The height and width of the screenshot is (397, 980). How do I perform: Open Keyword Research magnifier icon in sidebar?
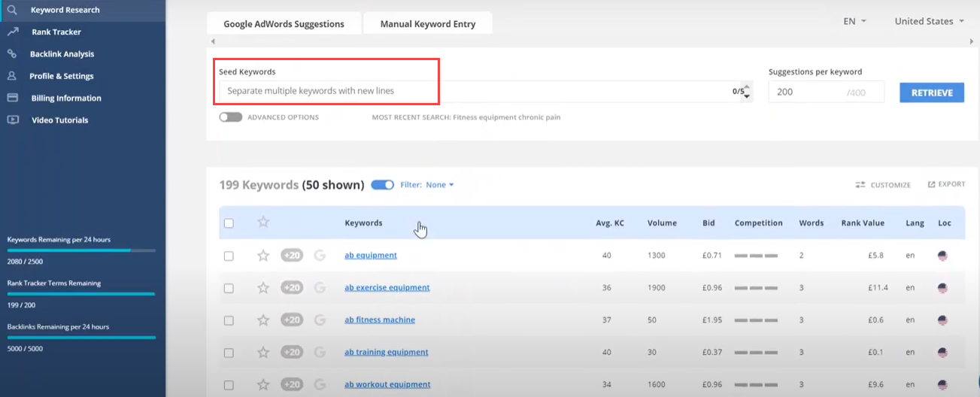coord(12,11)
